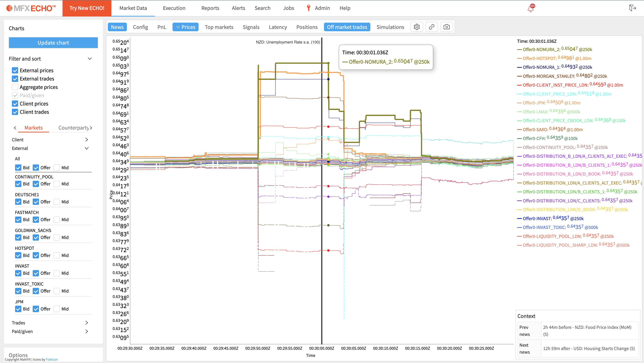Open the Flaticon link

coord(52,360)
